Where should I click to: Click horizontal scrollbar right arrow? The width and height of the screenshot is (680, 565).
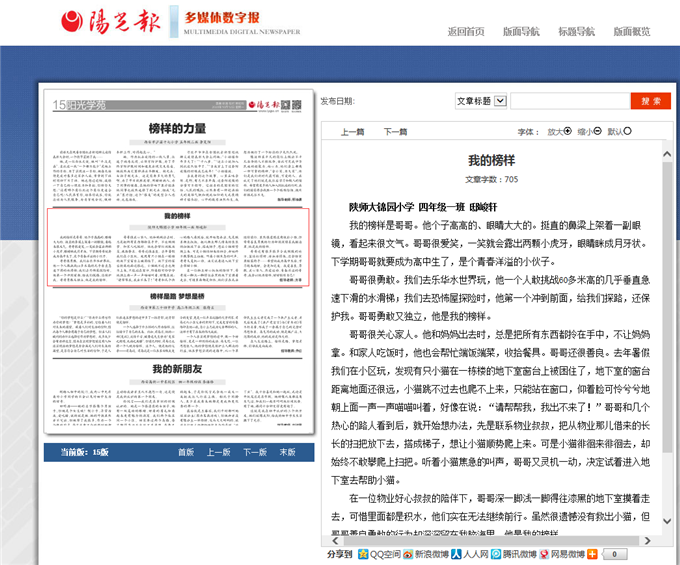coord(647,541)
